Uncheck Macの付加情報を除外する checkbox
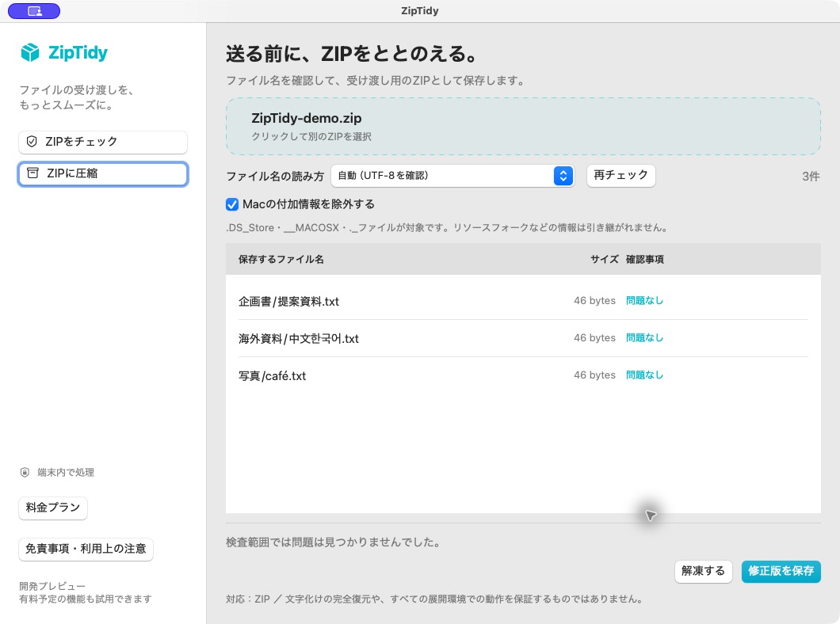The width and height of the screenshot is (840, 624). 232,204
